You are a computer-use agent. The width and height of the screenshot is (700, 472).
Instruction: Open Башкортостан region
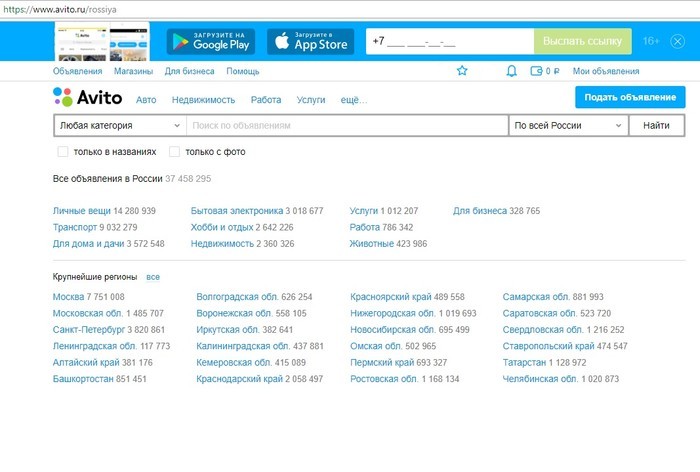[x=83, y=379]
